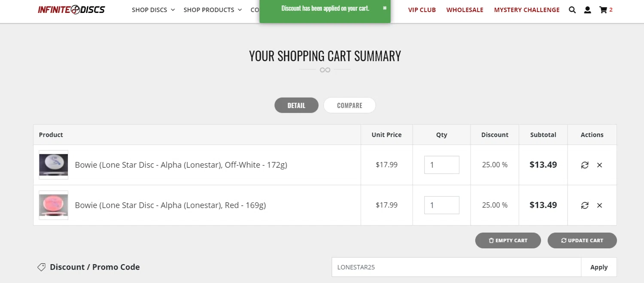Click the search magnifier icon
This screenshot has height=283, width=644.
tap(572, 10)
